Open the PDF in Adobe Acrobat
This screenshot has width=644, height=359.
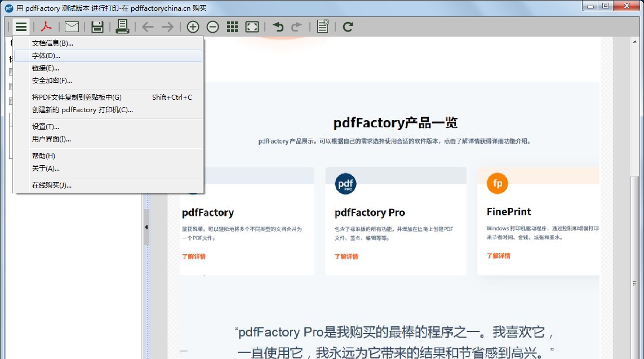click(46, 26)
